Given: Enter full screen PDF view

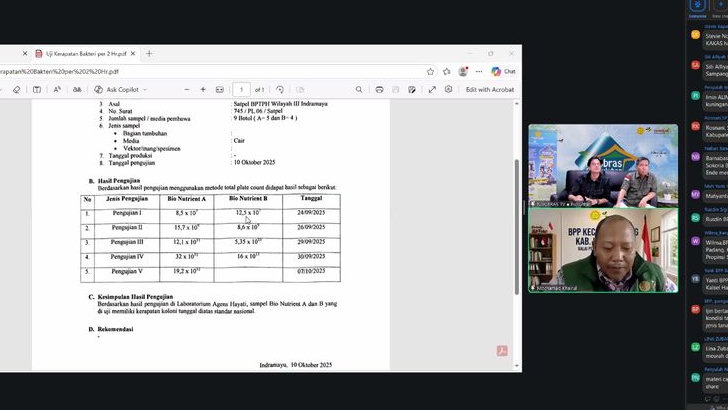Looking at the screenshot, I should 432,90.
